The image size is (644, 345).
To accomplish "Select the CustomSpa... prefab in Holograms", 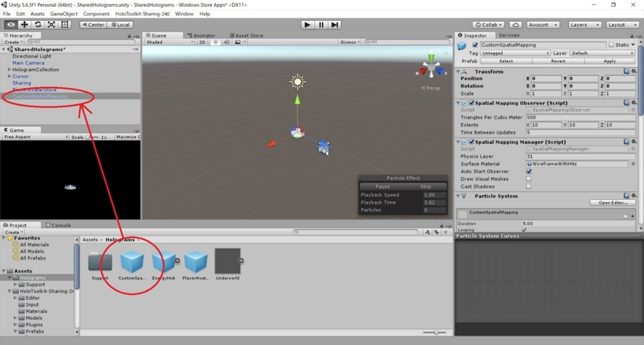I will pyautogui.click(x=132, y=265).
